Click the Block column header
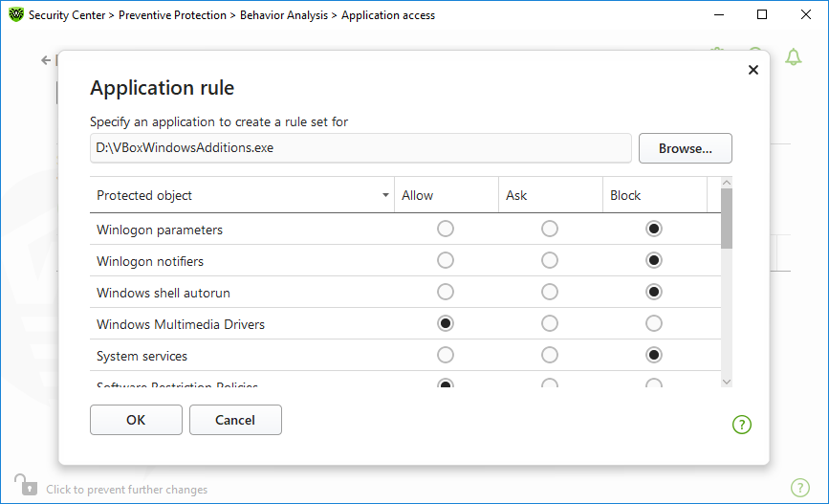Viewport: 829px width, 504px height. [655, 195]
